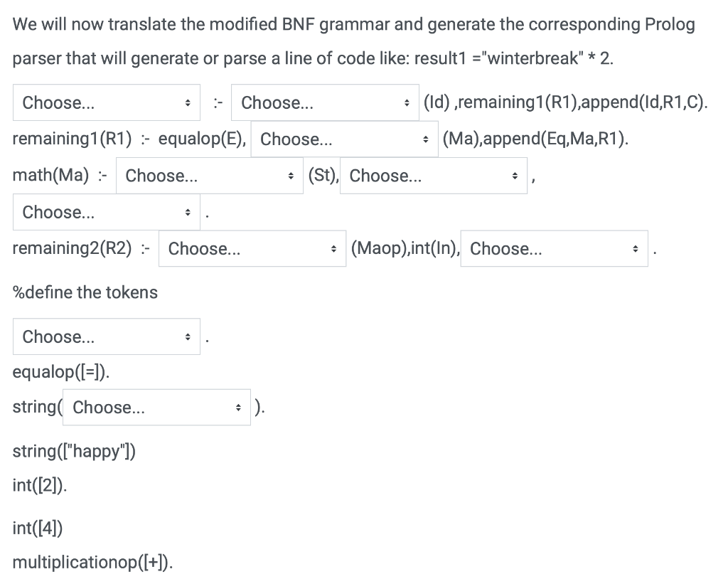Click the stepper arrows in the remaining2 first dropdown
Viewport: 728px width, 584px height.
335,248
